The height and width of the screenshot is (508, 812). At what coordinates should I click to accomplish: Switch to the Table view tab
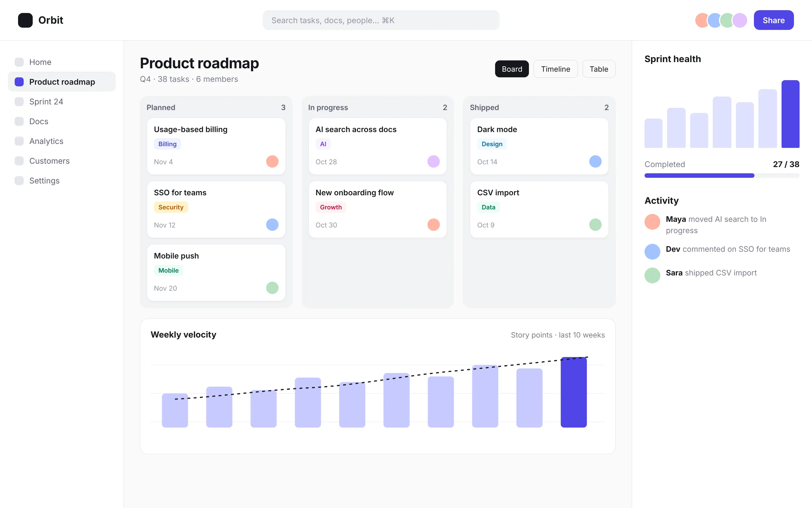pyautogui.click(x=599, y=69)
